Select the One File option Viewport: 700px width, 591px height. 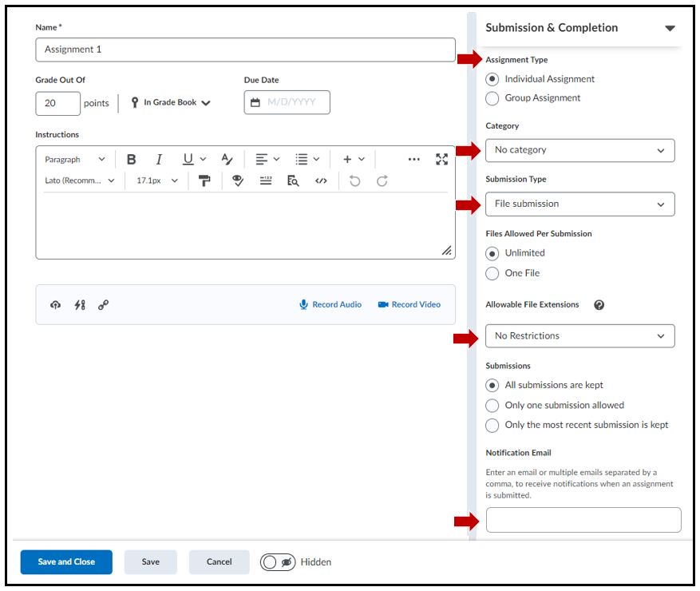(x=492, y=273)
